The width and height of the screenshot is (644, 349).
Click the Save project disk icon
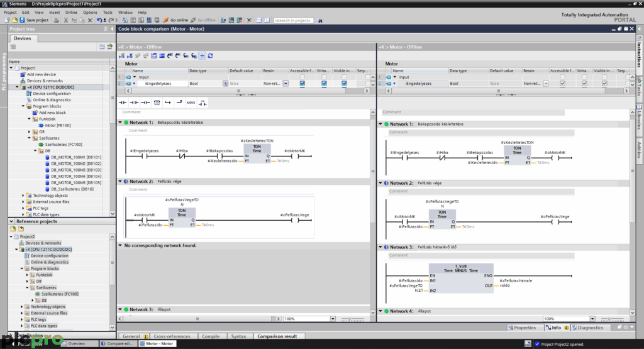click(22, 20)
